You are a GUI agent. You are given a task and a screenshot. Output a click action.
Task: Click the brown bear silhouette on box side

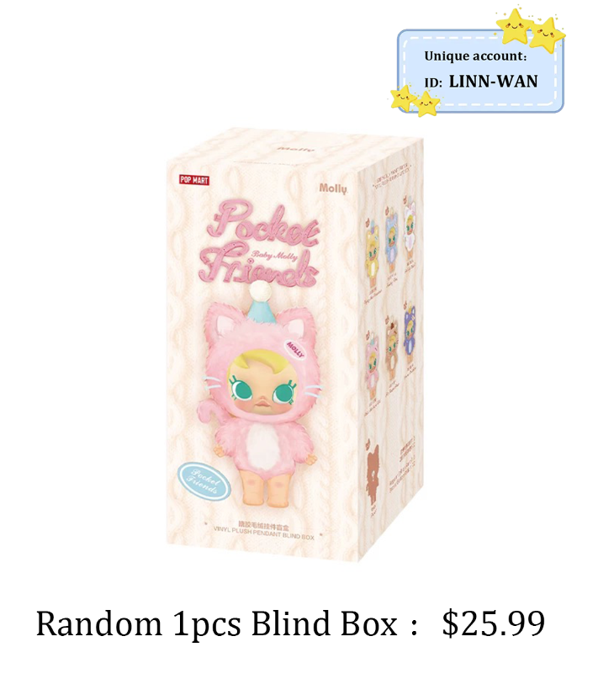(373, 469)
